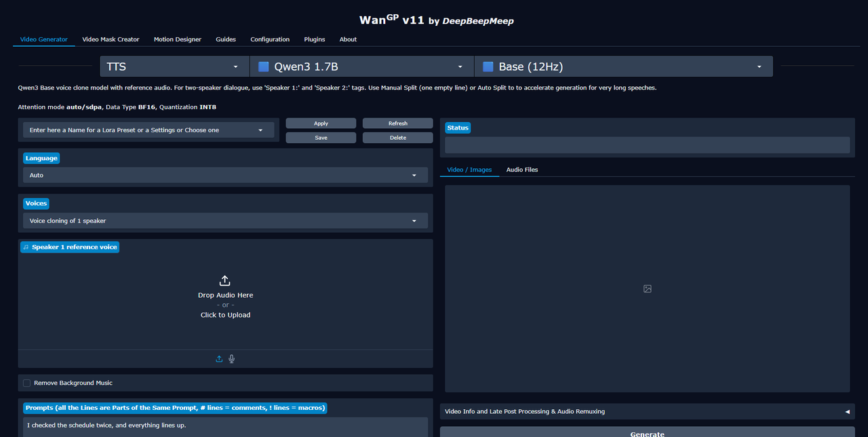868x437 pixels.
Task: Open the Lora Preset or Settings dropdown
Action: [x=149, y=130]
